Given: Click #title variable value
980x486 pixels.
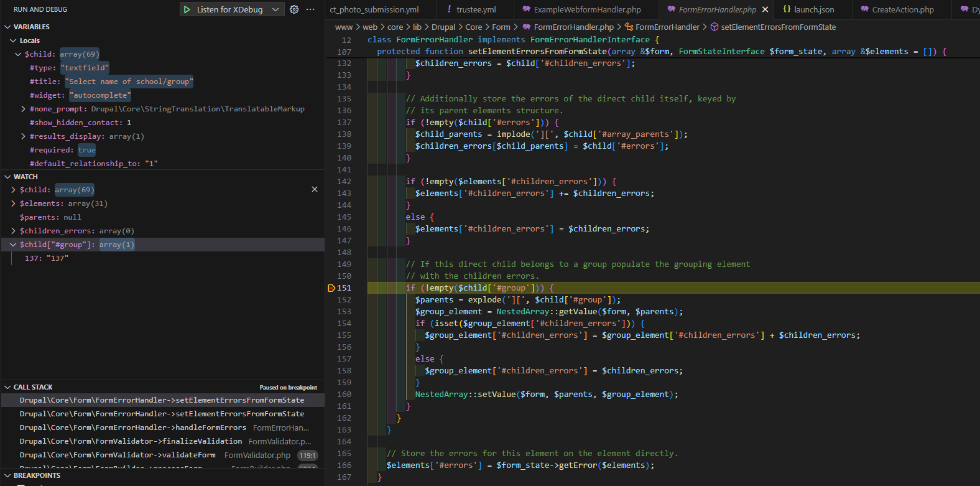Looking at the screenshot, I should point(129,82).
